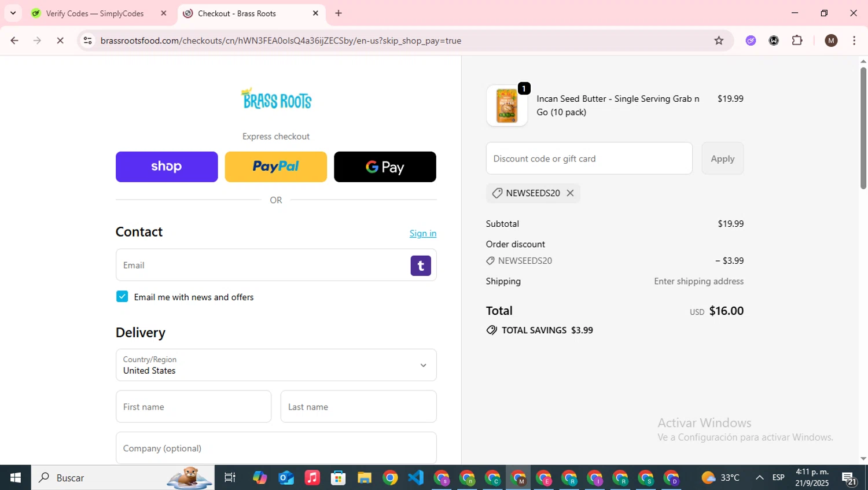Click ESP language indicator
The width and height of the screenshot is (868, 490).
coord(778,478)
